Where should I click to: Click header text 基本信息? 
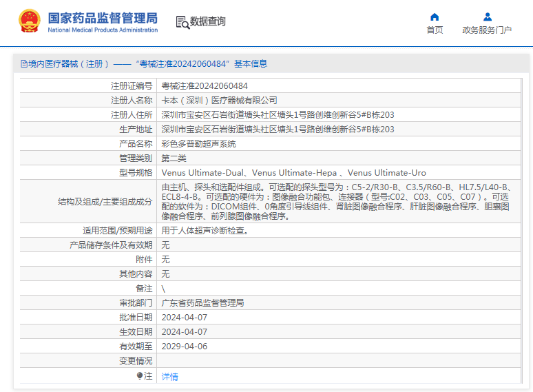(x=251, y=64)
